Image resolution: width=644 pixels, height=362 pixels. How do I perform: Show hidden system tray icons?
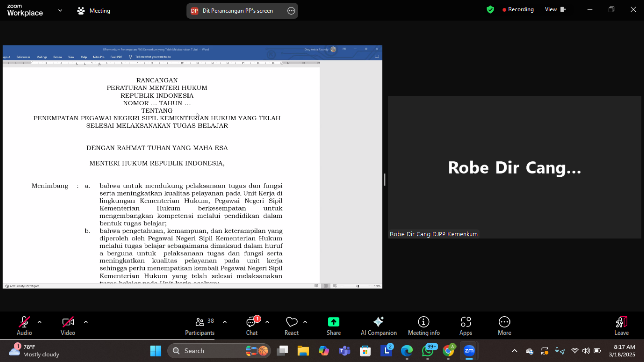tap(514, 351)
